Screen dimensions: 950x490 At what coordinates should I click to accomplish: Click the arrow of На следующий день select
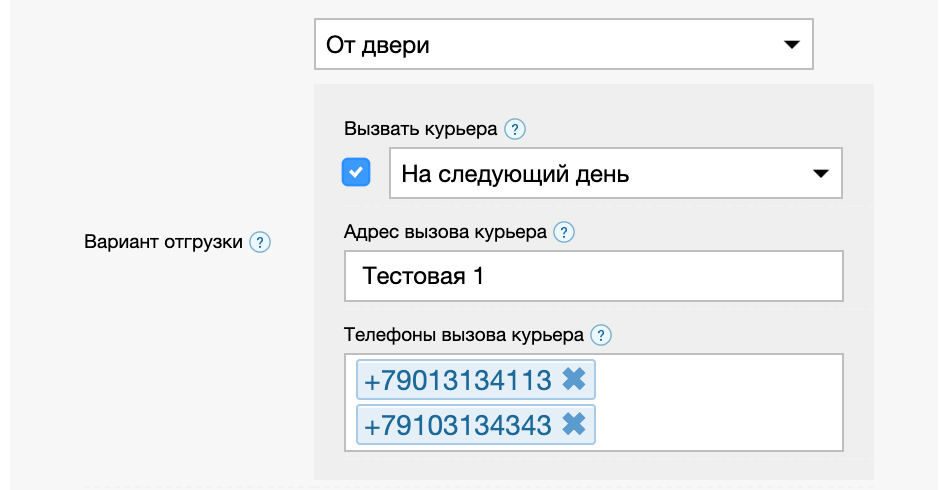[x=820, y=174]
